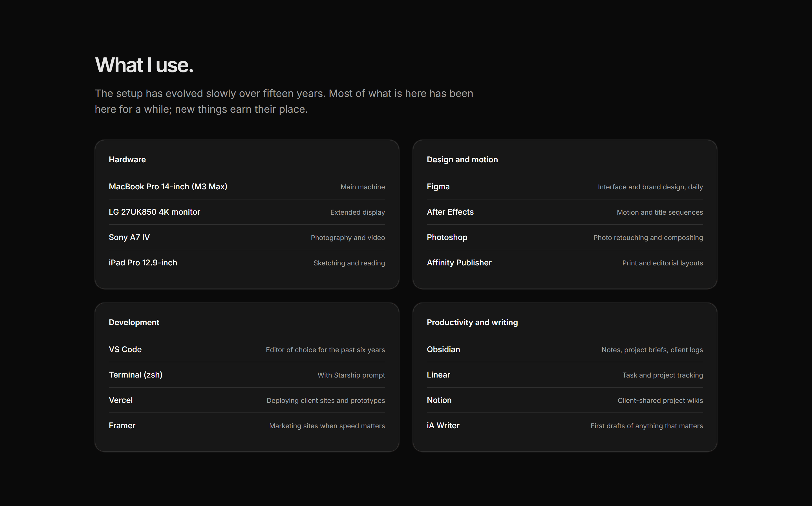Click 'Interface and brand design, daily' text
Image resolution: width=812 pixels, height=506 pixels.
(650, 187)
